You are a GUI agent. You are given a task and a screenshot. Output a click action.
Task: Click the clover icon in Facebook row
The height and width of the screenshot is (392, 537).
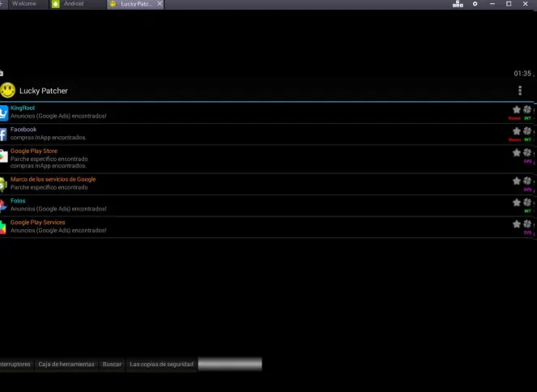tap(527, 131)
